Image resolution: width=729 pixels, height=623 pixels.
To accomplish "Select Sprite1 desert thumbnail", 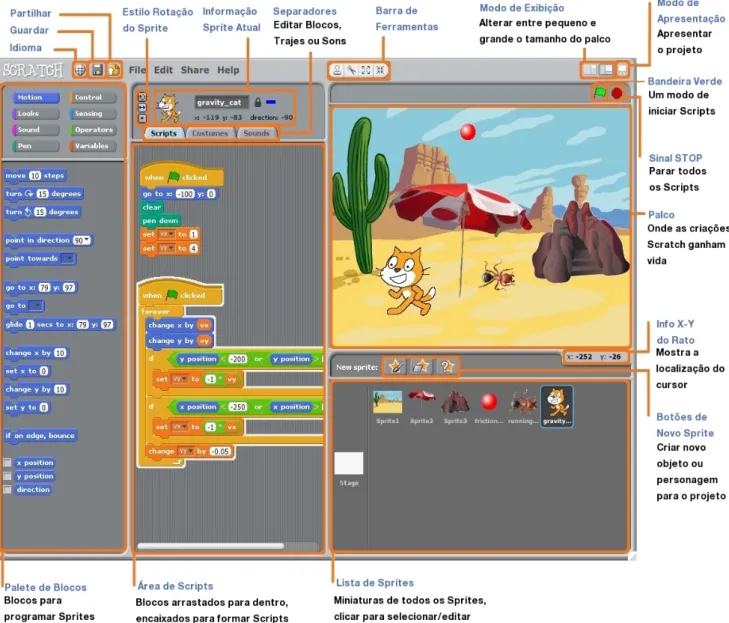I will click(387, 403).
